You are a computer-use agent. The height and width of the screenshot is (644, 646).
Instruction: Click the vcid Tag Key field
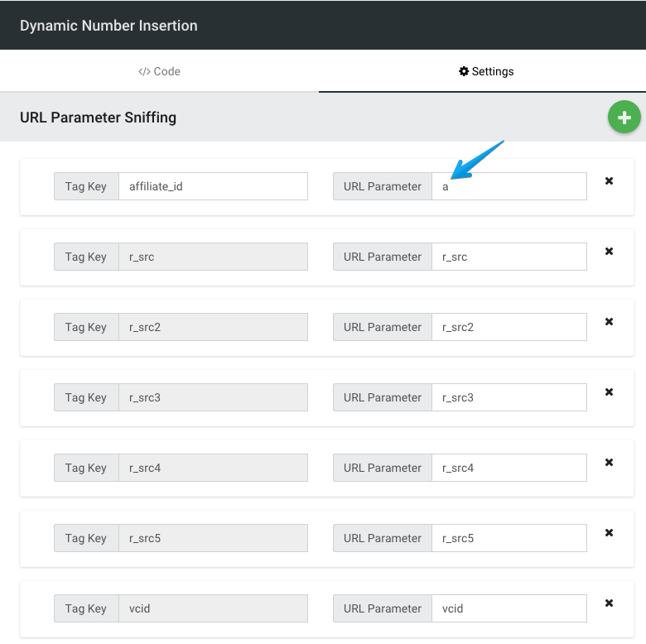click(213, 608)
